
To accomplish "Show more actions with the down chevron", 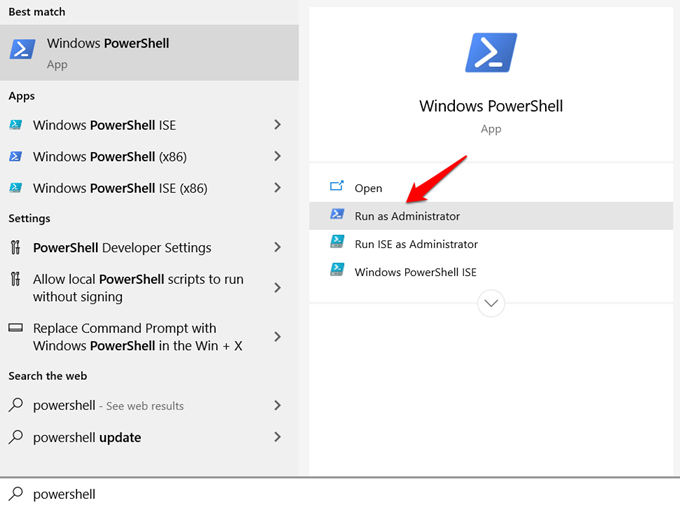I will pos(491,303).
